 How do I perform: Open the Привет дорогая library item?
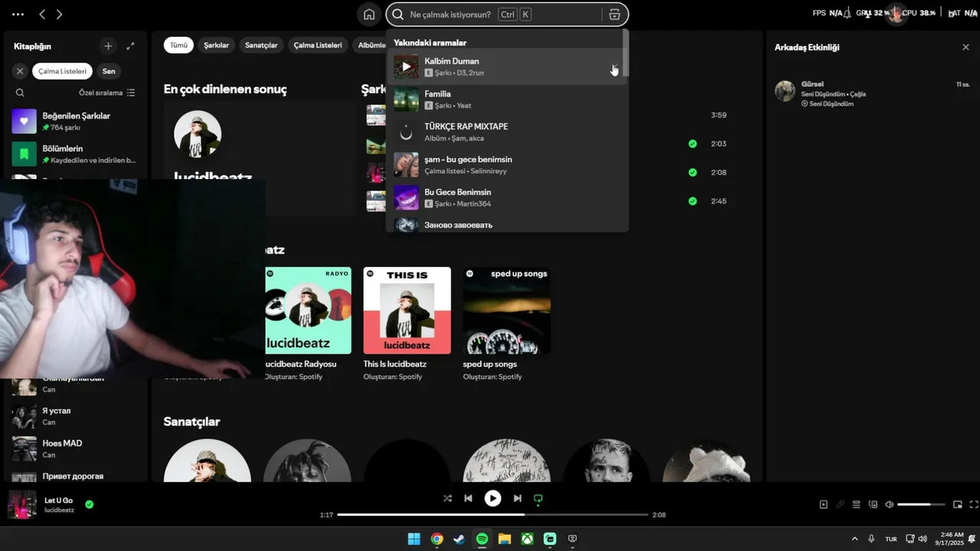pyautogui.click(x=73, y=476)
